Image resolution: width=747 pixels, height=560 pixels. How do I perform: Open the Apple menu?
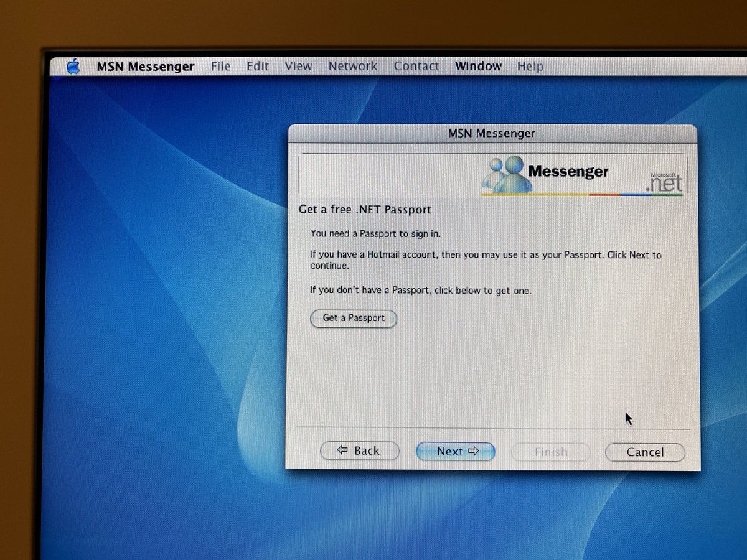[x=73, y=66]
